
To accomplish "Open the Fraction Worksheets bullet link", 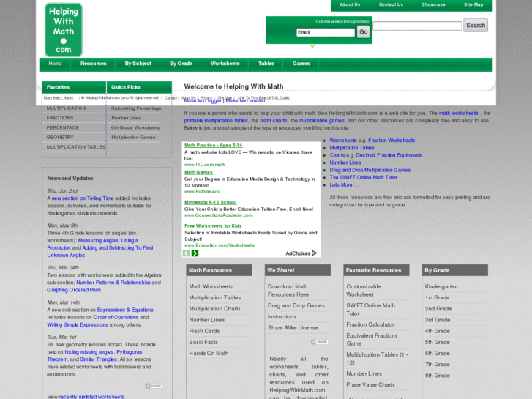I will [x=391, y=141].
